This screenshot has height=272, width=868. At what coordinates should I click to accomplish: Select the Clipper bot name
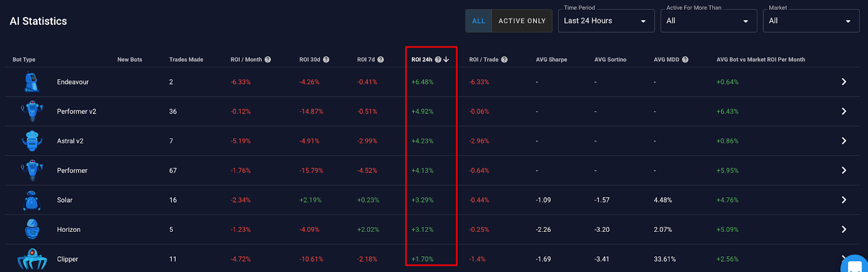pos(67,259)
